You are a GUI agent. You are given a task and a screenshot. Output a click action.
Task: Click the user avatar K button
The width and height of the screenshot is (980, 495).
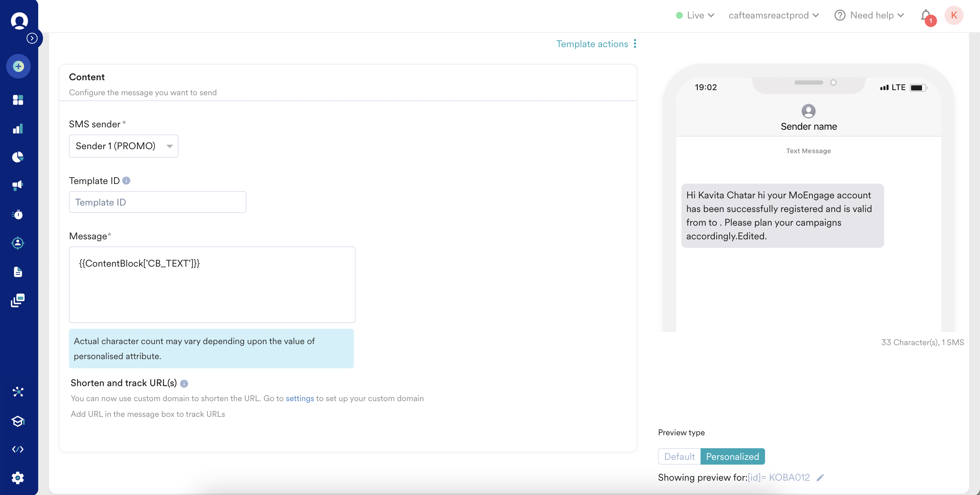(x=954, y=16)
